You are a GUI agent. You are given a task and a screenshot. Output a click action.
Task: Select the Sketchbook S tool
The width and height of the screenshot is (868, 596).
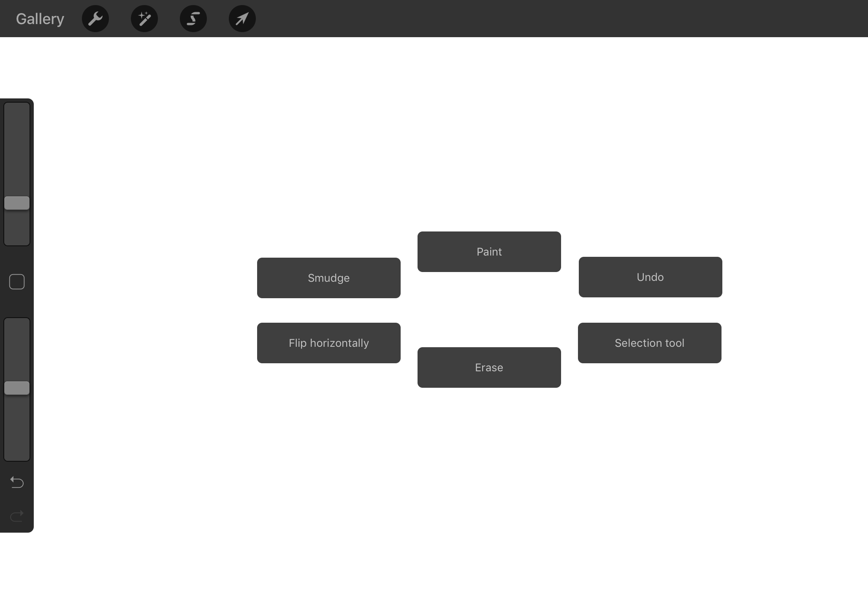(193, 18)
